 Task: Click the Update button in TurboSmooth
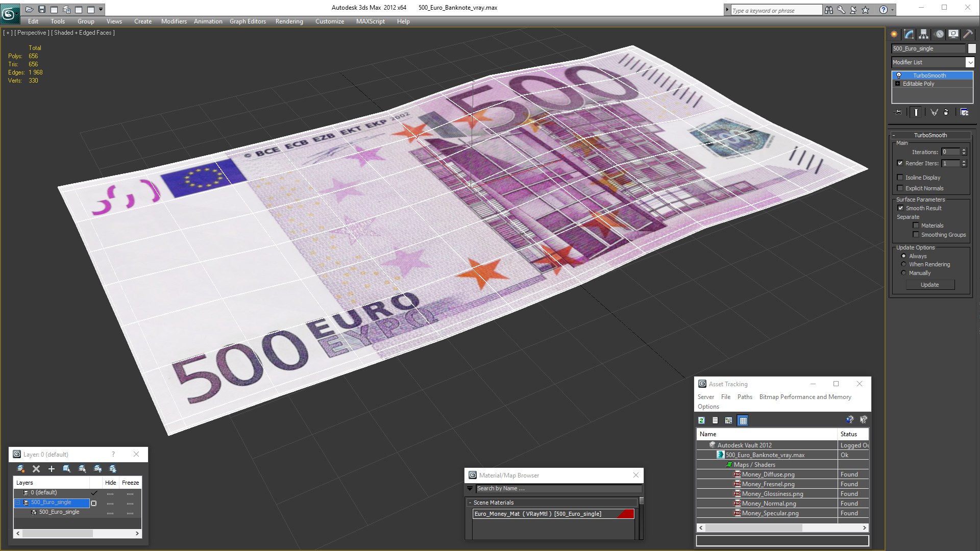tap(929, 285)
